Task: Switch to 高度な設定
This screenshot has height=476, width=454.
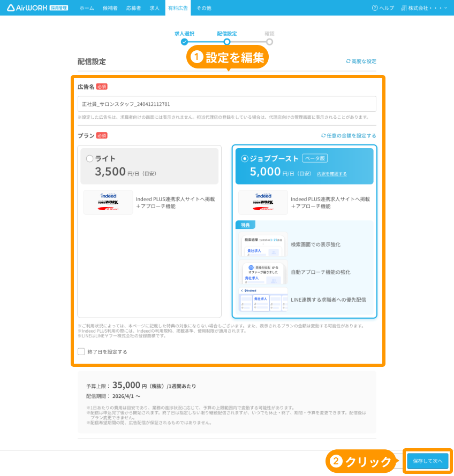Action: coord(364,62)
